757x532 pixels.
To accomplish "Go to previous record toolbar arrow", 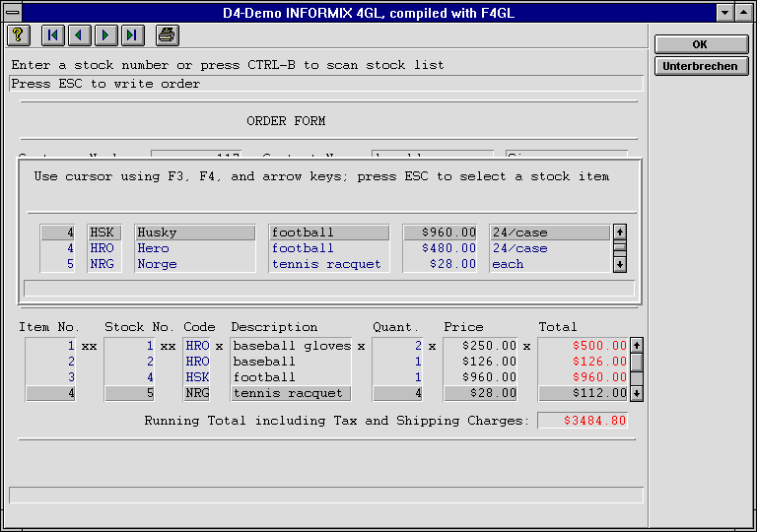I will 80,35.
